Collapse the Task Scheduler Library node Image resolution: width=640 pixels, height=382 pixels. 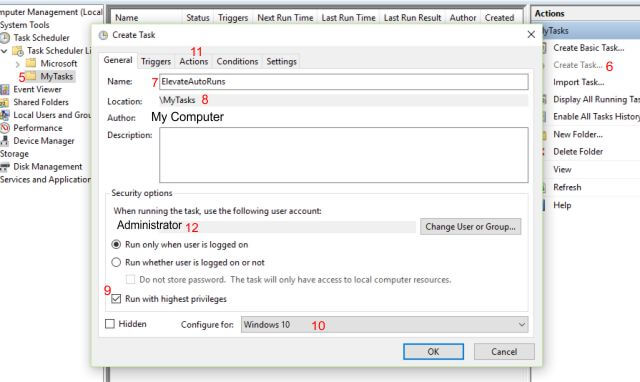4,51
